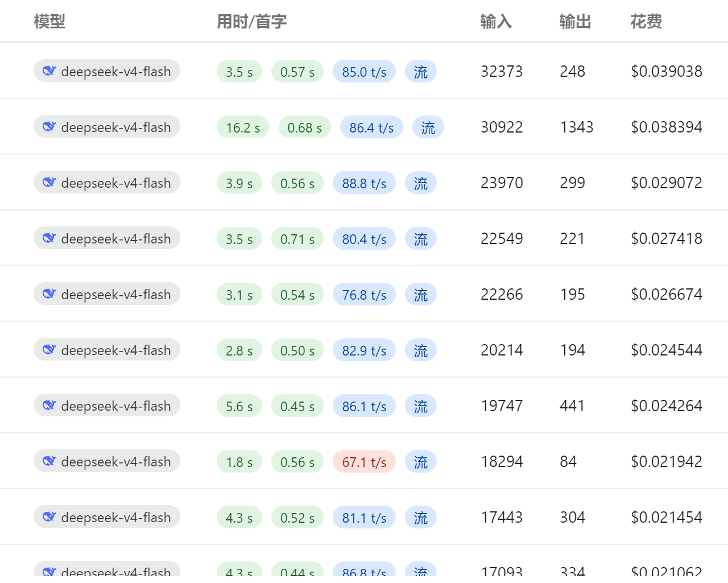Click the 流 stream badge in the 86.4 t/s row

tap(428, 127)
